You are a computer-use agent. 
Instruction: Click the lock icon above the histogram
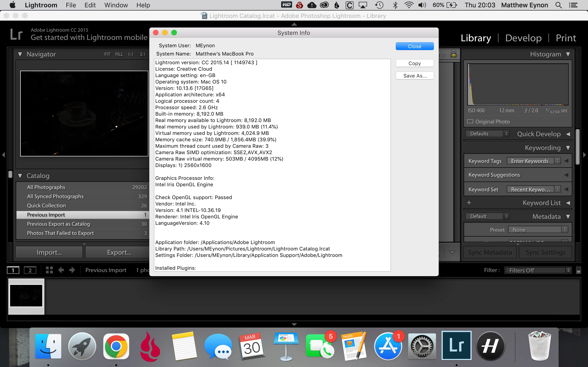[453, 54]
